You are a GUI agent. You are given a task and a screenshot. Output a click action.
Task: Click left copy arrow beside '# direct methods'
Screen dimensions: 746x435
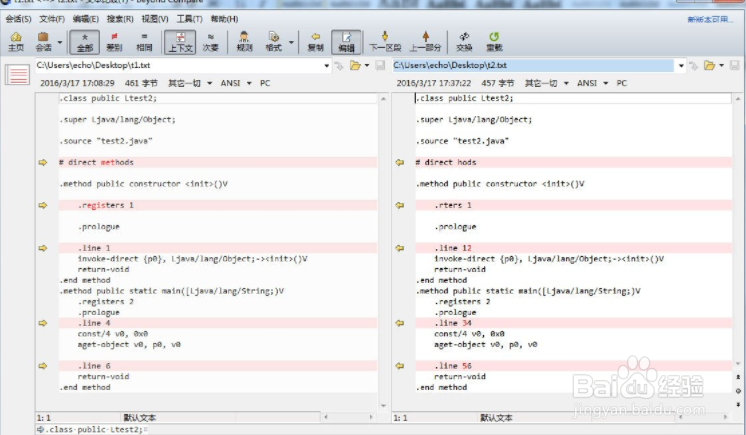point(43,162)
